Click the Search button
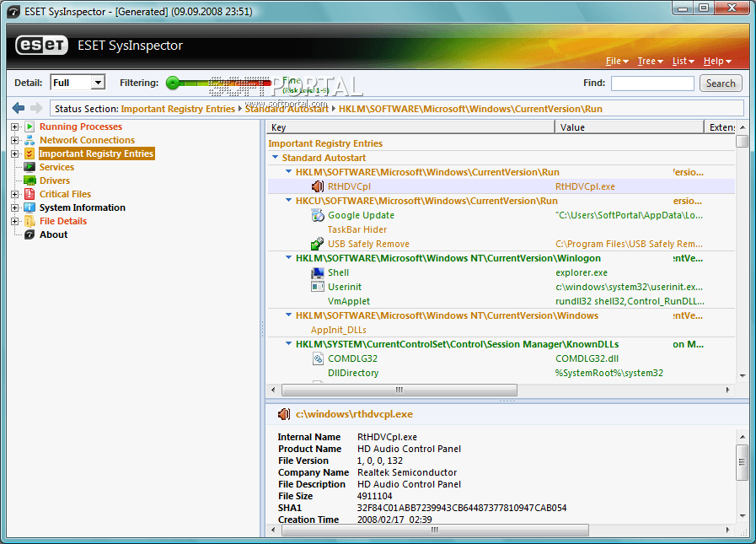The width and height of the screenshot is (756, 544). [x=721, y=83]
